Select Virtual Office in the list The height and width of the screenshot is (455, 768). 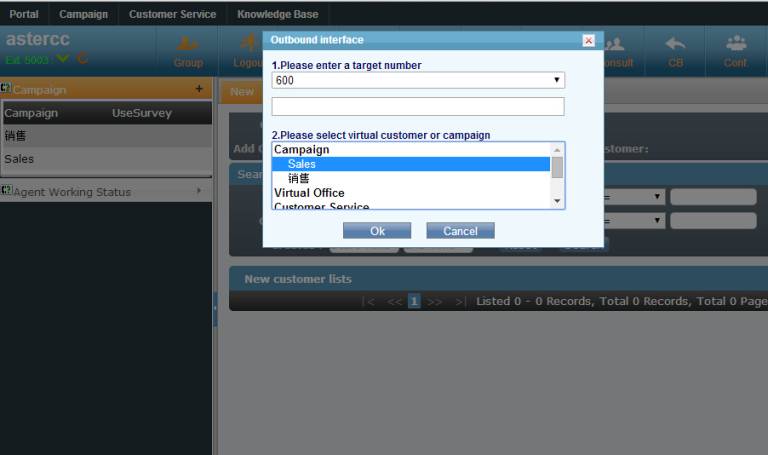310,193
